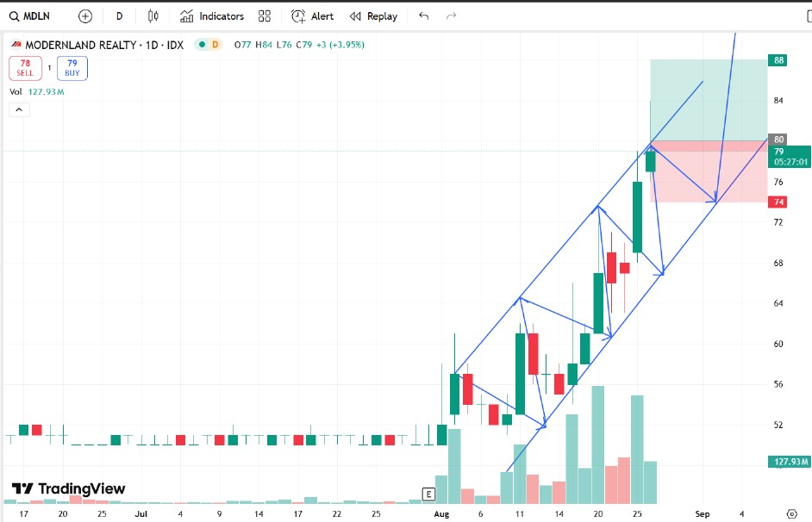The height and width of the screenshot is (522, 812).
Task: Change the D timeframe interval
Action: (x=119, y=16)
